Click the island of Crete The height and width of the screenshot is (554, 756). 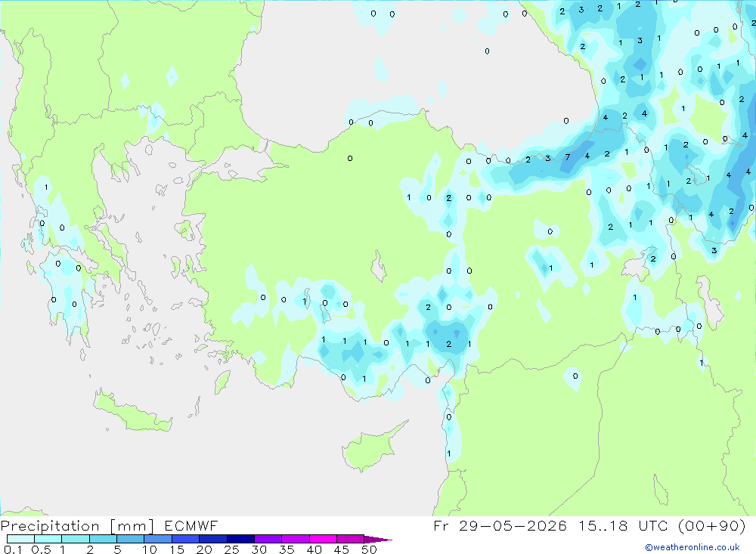(x=133, y=411)
